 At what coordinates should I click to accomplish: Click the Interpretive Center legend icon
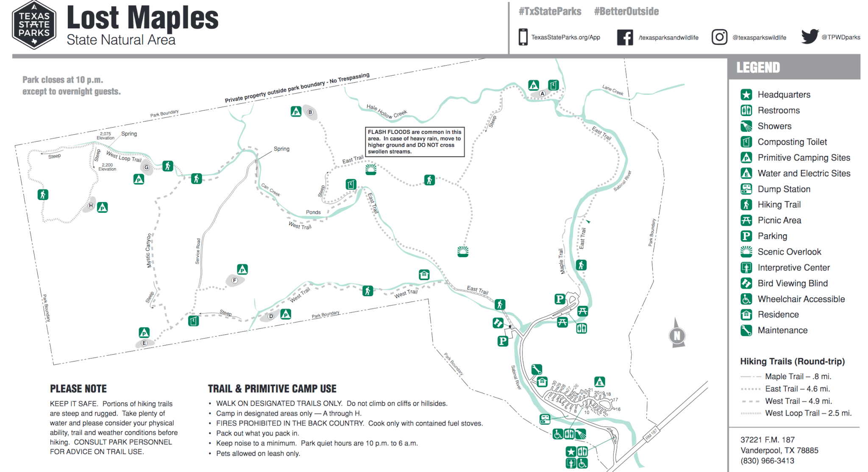click(x=746, y=267)
